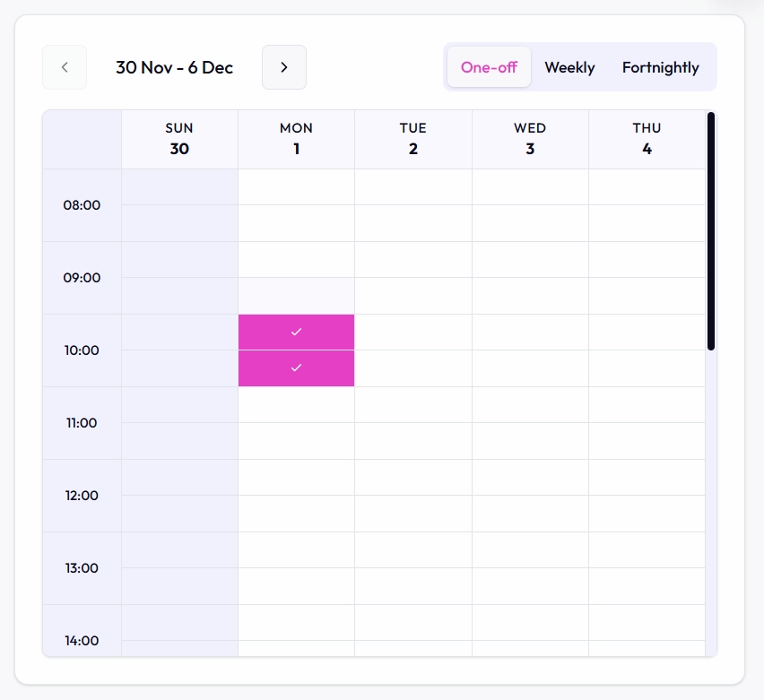Select the 11:00 slot on Tuesday
The image size is (764, 700).
pos(412,405)
